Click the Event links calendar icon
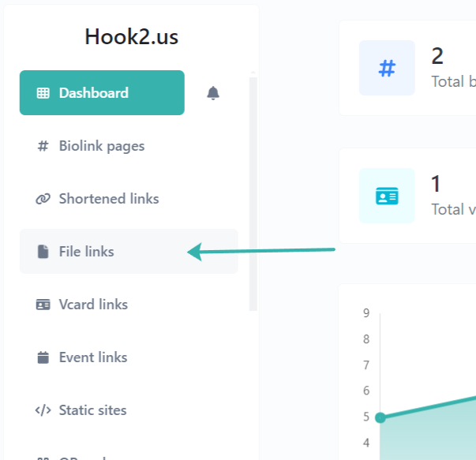The height and width of the screenshot is (460, 476). [43, 357]
